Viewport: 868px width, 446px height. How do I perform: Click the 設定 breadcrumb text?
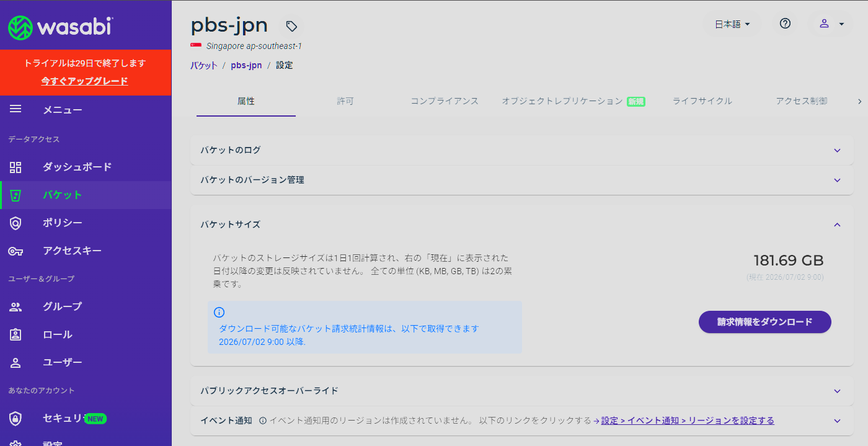click(285, 65)
